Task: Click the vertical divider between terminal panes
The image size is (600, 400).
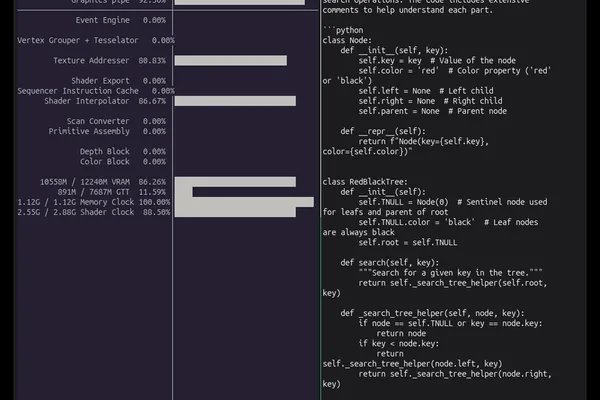Action: (x=320, y=200)
